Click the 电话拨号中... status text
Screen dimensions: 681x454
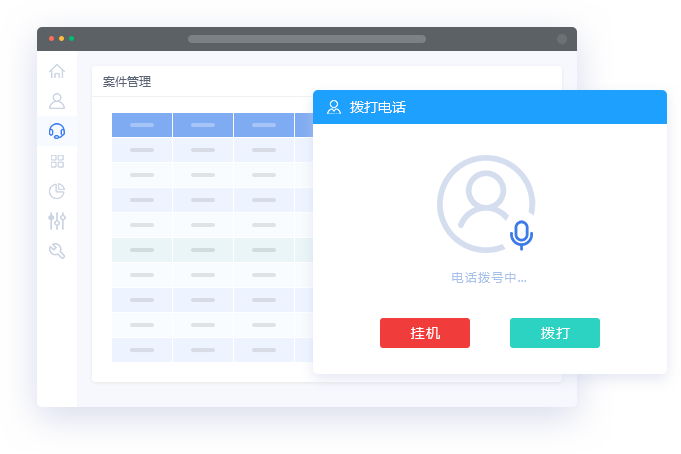pyautogui.click(x=489, y=278)
